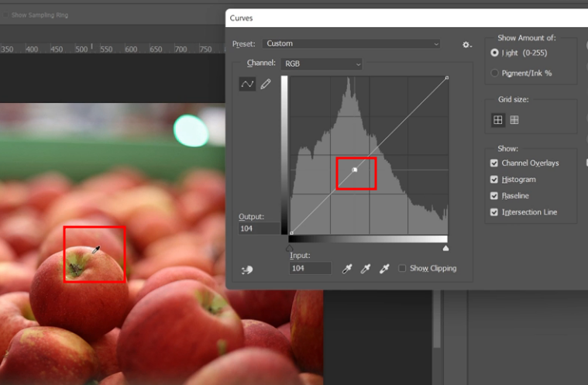This screenshot has height=385, width=588.
Task: Pick the white point eyedropper
Action: pos(384,268)
